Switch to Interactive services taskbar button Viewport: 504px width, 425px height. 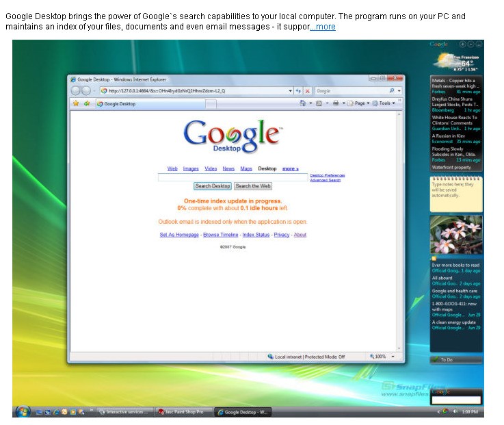[124, 412]
